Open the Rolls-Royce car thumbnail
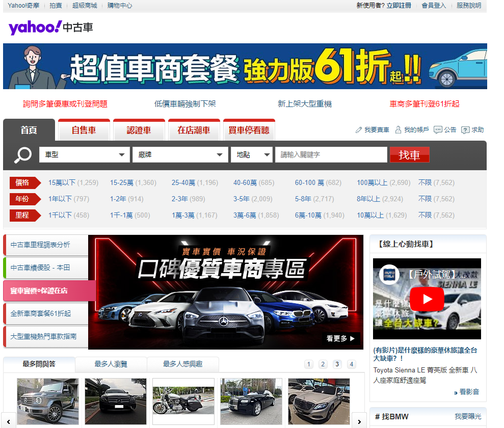 click(x=251, y=402)
